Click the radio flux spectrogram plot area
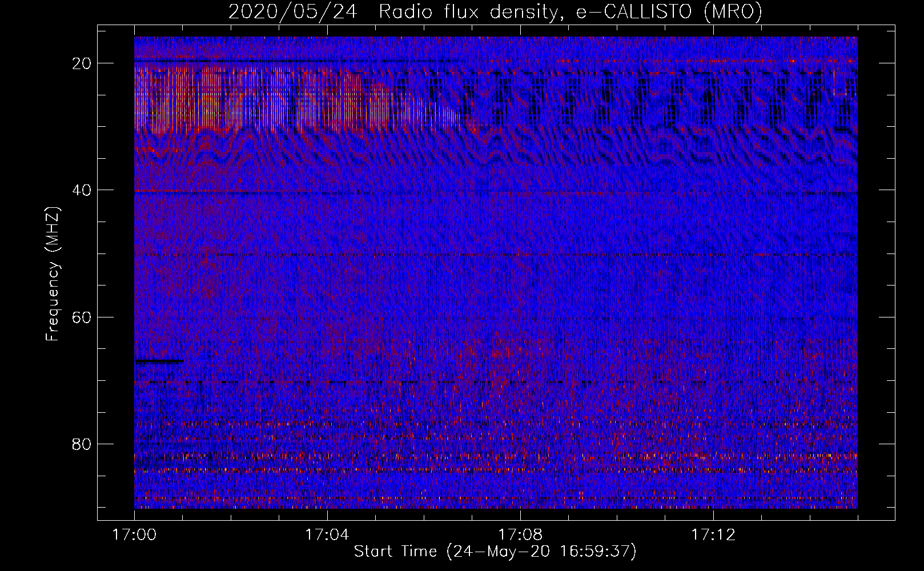 (496, 272)
